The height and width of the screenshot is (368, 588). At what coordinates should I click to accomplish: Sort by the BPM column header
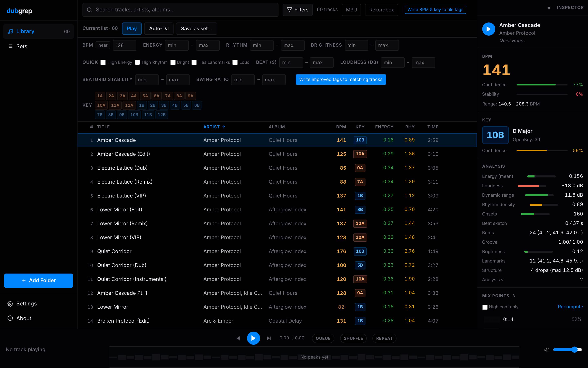tap(341, 127)
